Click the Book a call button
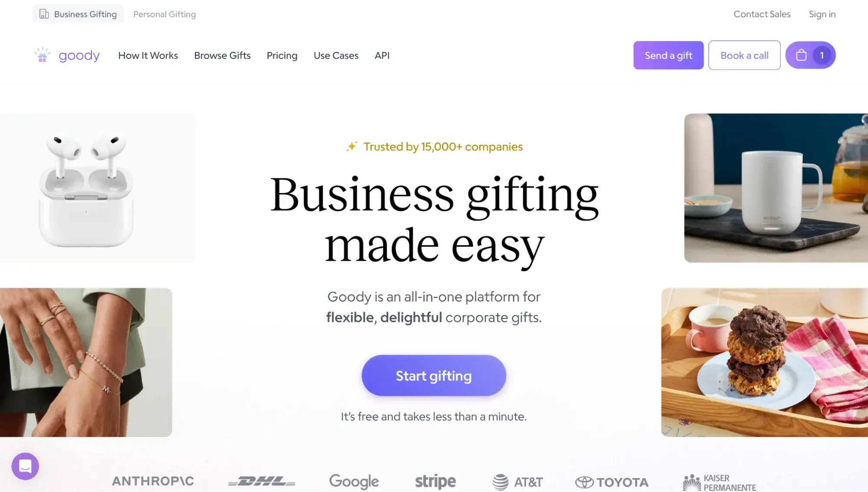This screenshot has height=492, width=868. click(744, 55)
